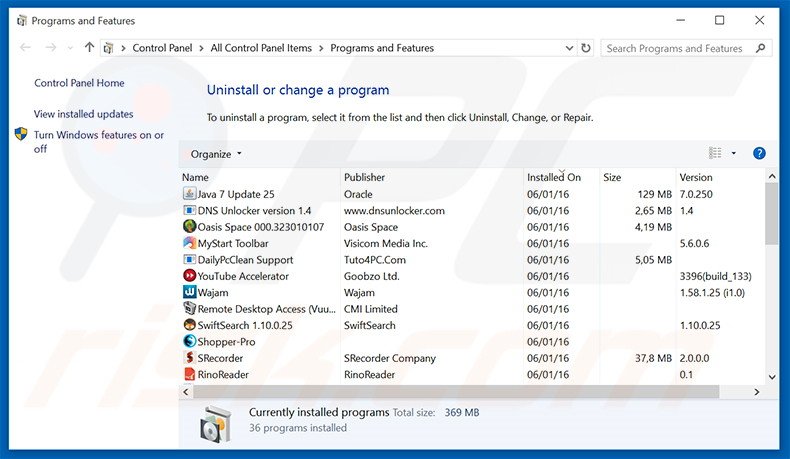Click the horizontal scrollbar left arrow
This screenshot has width=790, height=459.
[186, 391]
